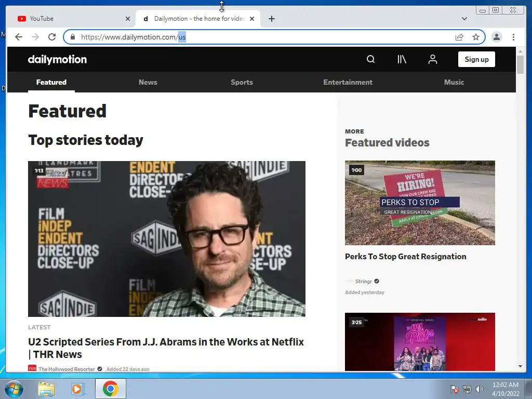Click the Action Center flag tray icon
This screenshot has width=532, height=399.
pyautogui.click(x=454, y=389)
